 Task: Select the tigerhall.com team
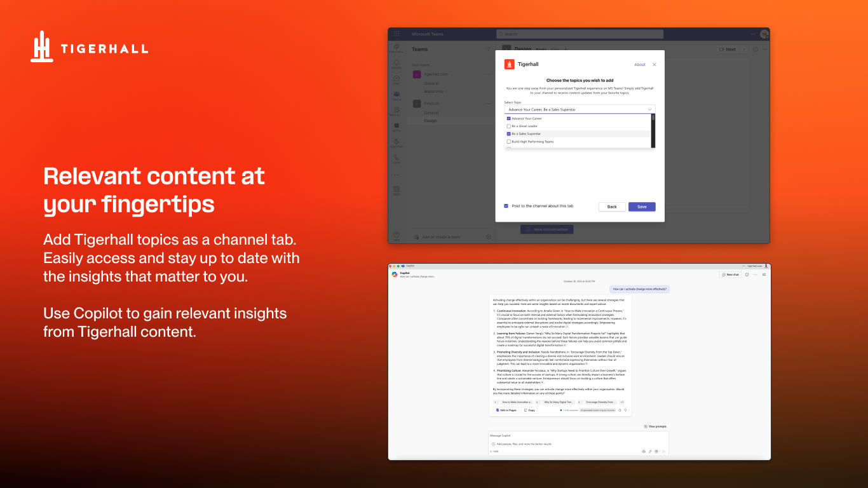click(436, 74)
